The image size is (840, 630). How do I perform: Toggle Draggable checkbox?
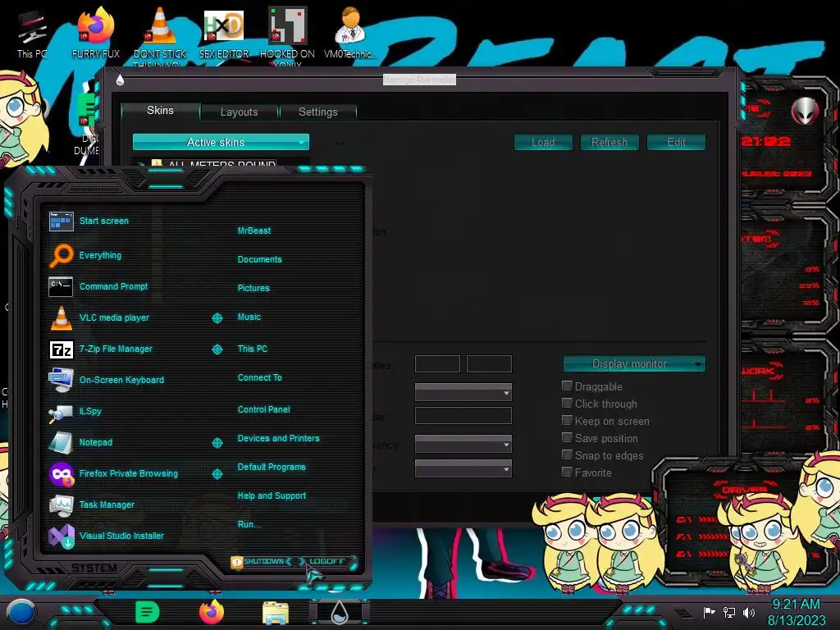(x=567, y=386)
